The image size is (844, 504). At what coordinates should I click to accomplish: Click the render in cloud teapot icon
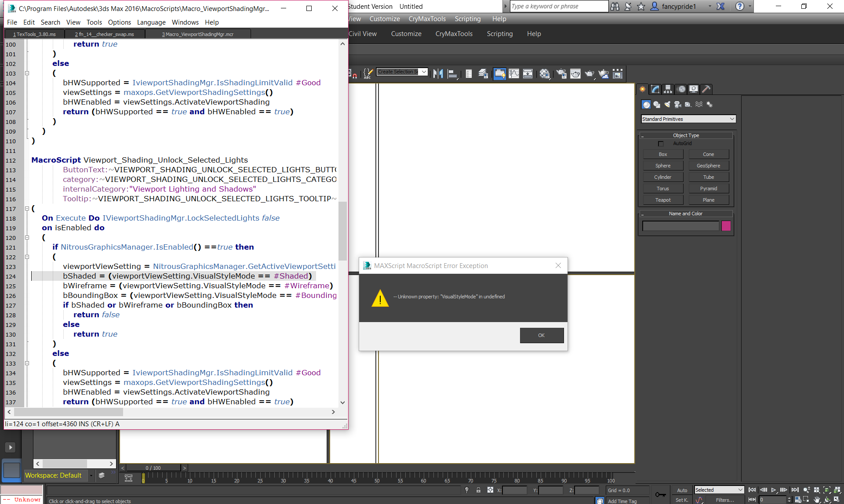click(x=604, y=74)
